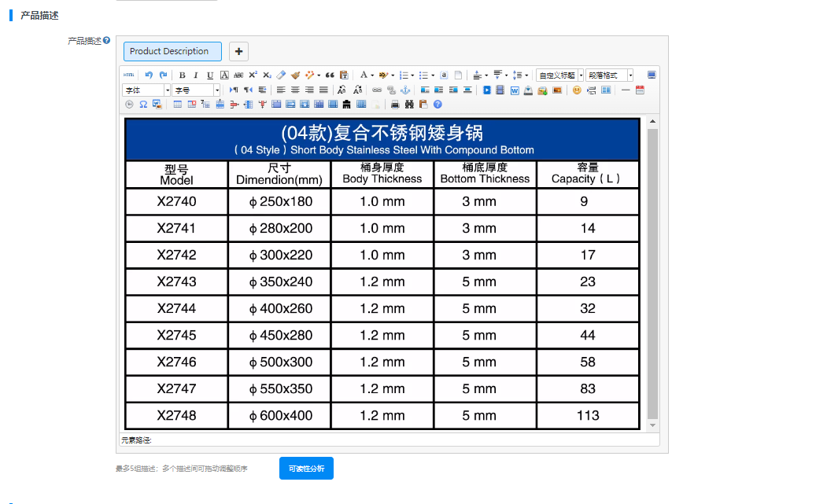
Task: Select the Product Description tab
Action: pyautogui.click(x=172, y=51)
